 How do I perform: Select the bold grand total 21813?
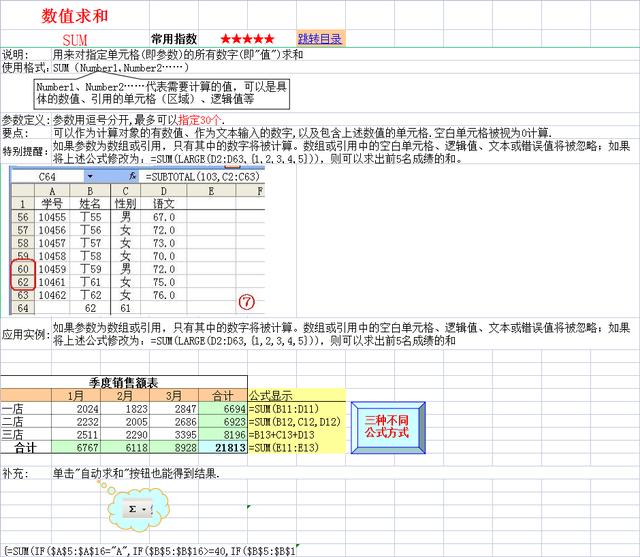click(x=223, y=448)
